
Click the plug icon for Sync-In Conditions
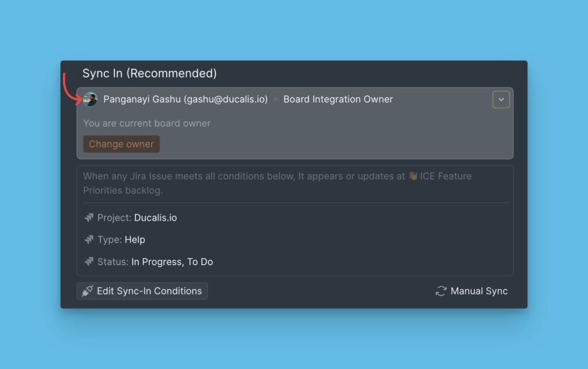point(87,291)
